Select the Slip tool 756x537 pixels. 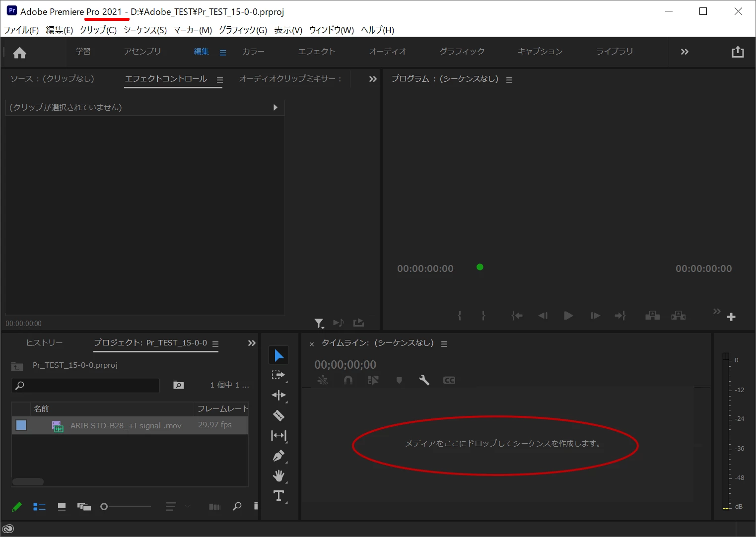click(x=278, y=436)
